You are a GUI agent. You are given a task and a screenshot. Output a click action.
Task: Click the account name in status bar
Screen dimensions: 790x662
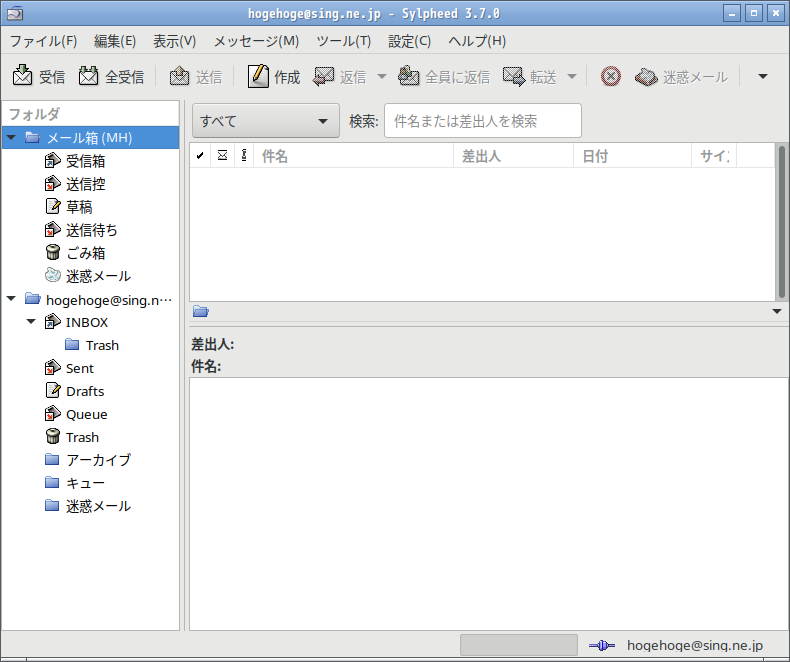pos(695,645)
